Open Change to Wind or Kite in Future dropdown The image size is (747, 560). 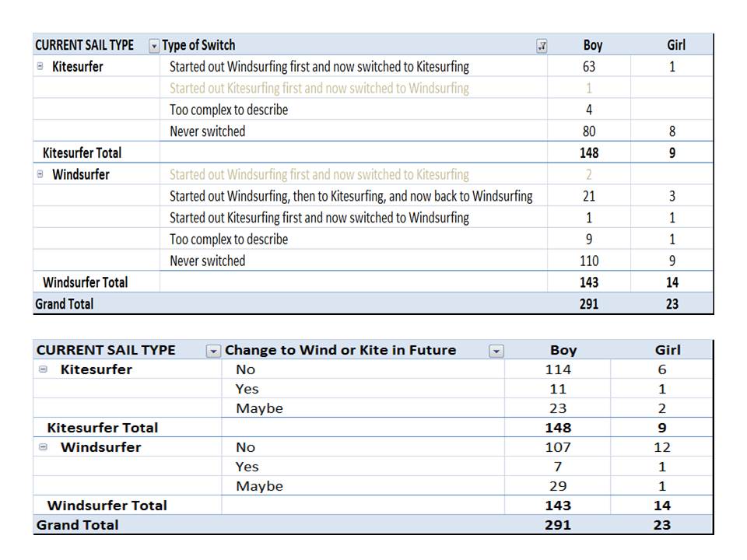coord(496,351)
